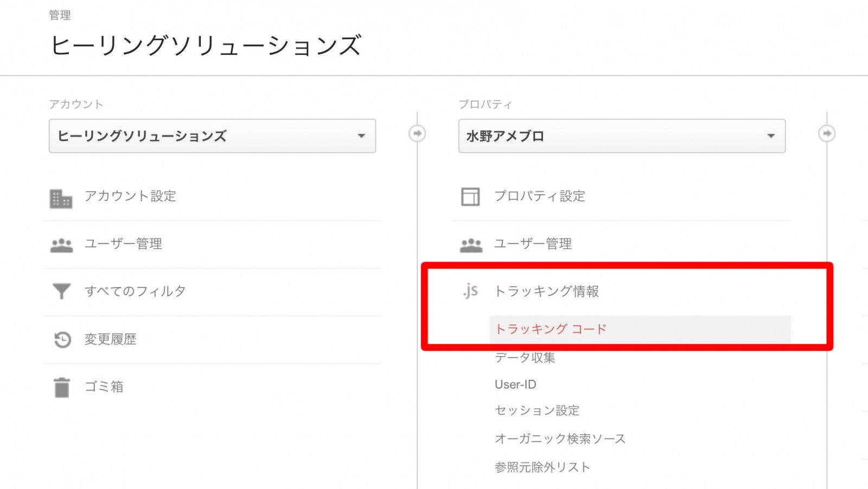Open the ヒーリングソリューションズ account dropdown
The width and height of the screenshot is (868, 489).
212,136
